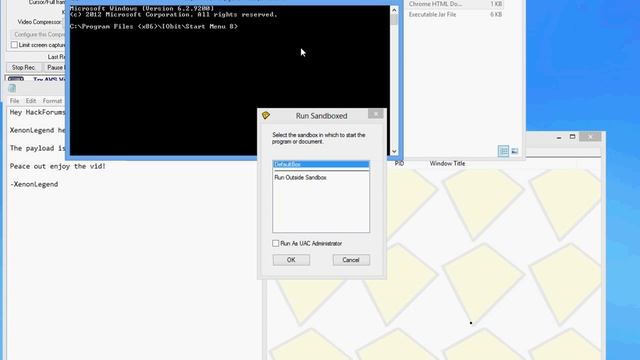The width and height of the screenshot is (640, 360).
Task: Open Notepad Edit menu
Action: [x=31, y=101]
